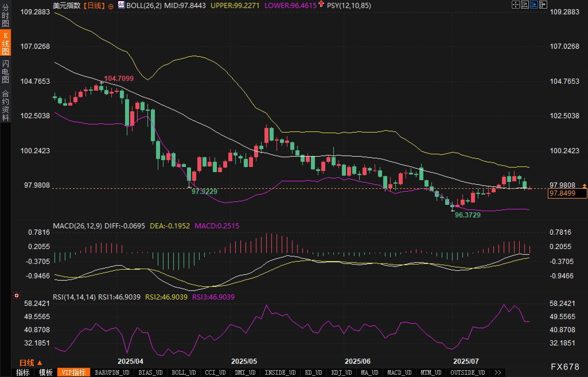
Task: Click the red up arrow before PSY
Action: (x=321, y=4)
